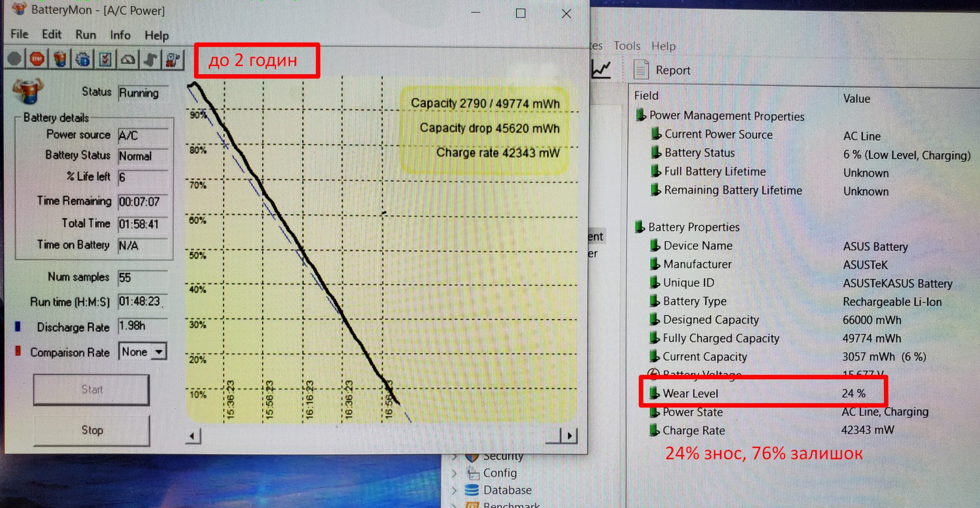Click the Report document icon
The image size is (980, 508).
[641, 70]
